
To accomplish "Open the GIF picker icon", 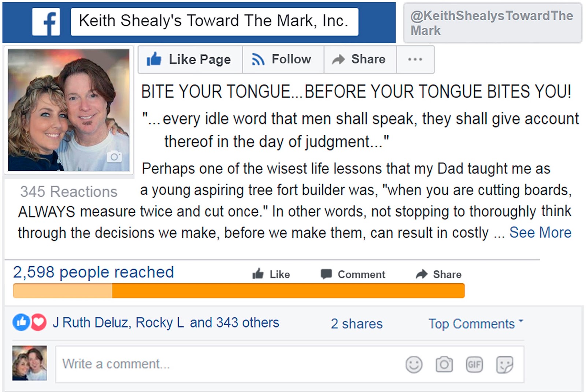I will (x=474, y=365).
